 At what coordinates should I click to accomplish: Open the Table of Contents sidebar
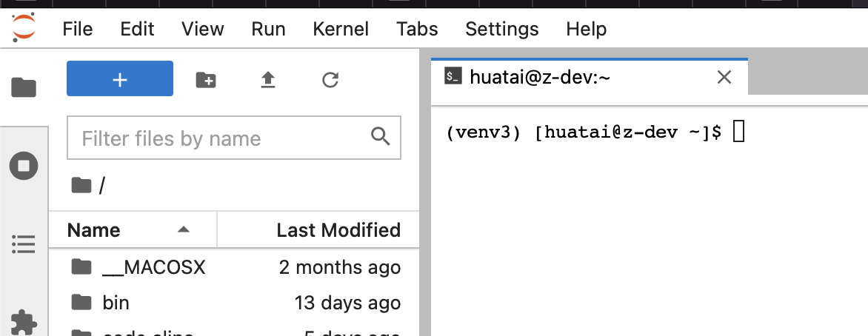point(24,243)
